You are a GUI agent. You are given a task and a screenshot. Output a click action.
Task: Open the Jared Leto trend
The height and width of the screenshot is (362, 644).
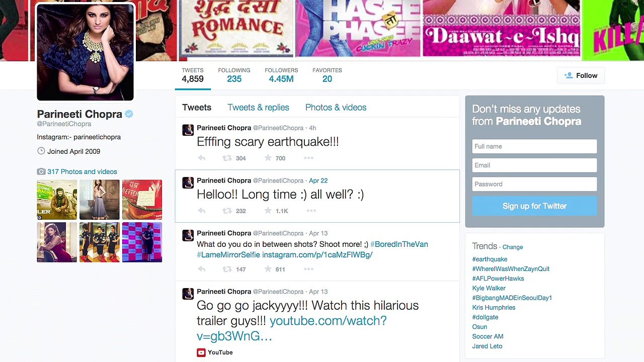point(487,346)
